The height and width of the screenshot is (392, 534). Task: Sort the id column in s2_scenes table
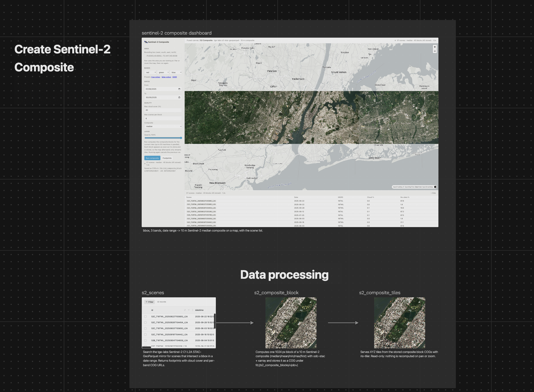click(185, 310)
